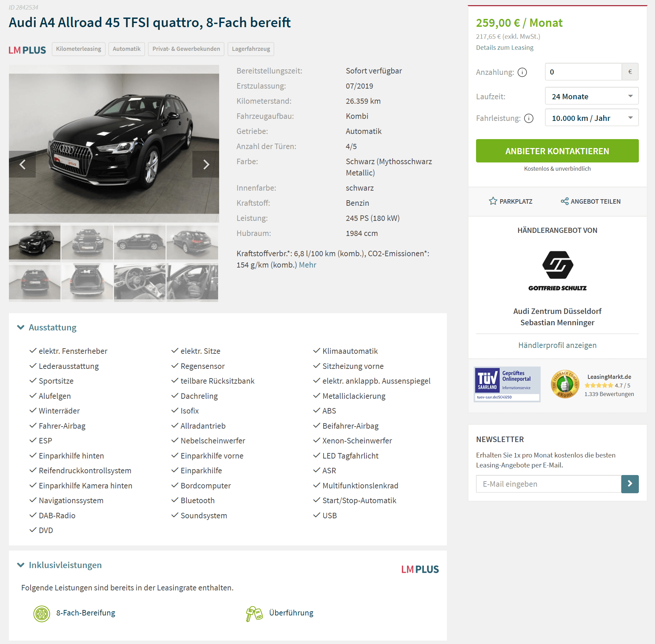Show the previous car photo with left arrow
Viewport: 655px width, 644px height.
click(22, 164)
